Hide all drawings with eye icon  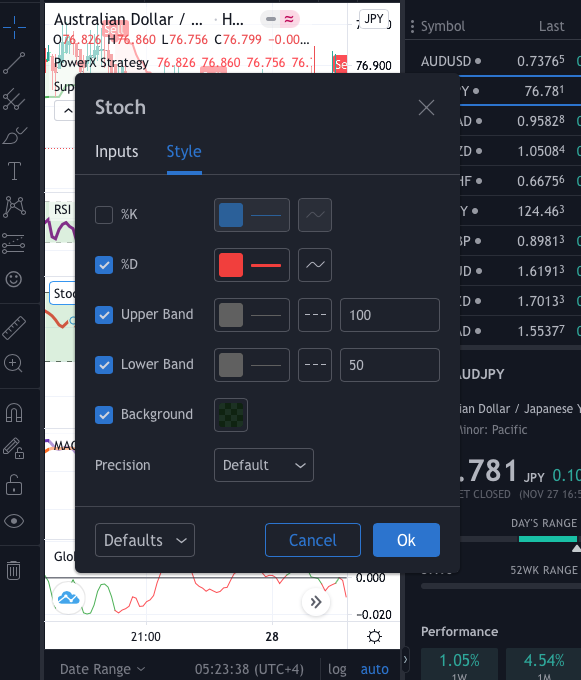coord(14,521)
